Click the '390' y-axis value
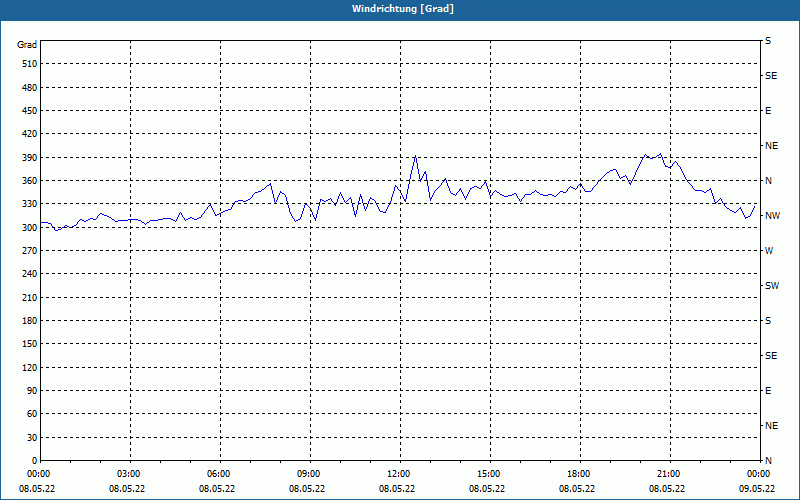 pyautogui.click(x=30, y=157)
